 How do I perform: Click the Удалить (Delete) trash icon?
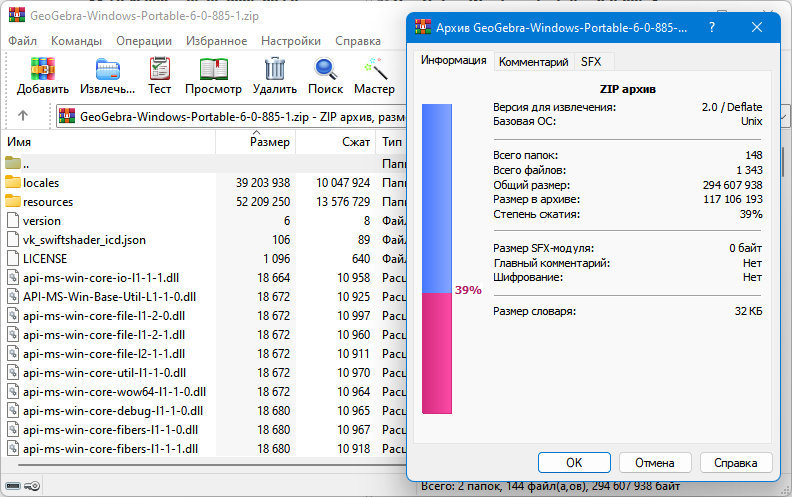tap(275, 69)
